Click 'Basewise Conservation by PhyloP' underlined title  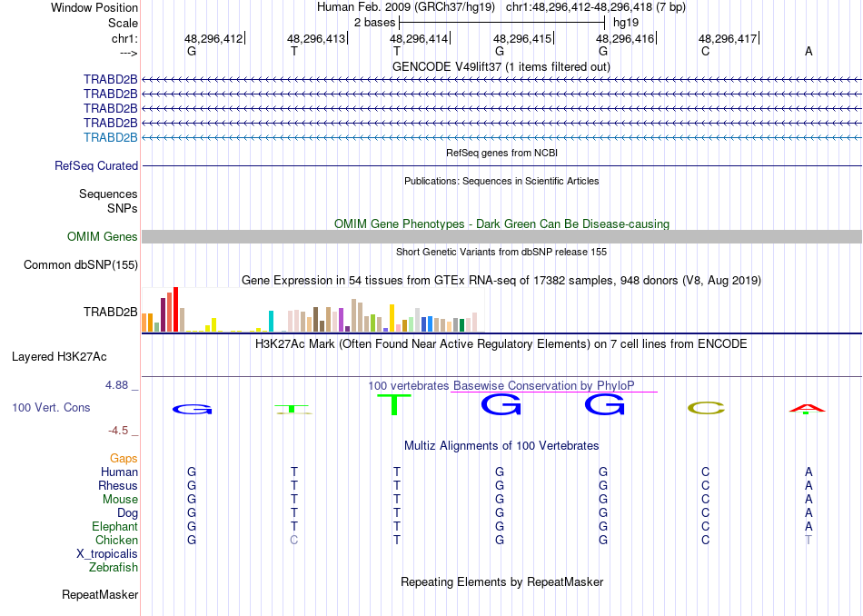pyautogui.click(x=544, y=385)
